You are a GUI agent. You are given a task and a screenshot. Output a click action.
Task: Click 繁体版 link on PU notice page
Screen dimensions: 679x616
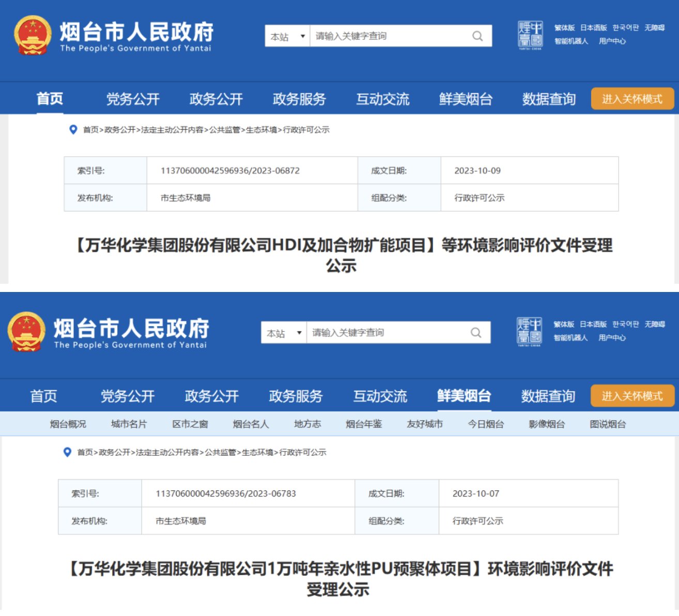pos(564,325)
